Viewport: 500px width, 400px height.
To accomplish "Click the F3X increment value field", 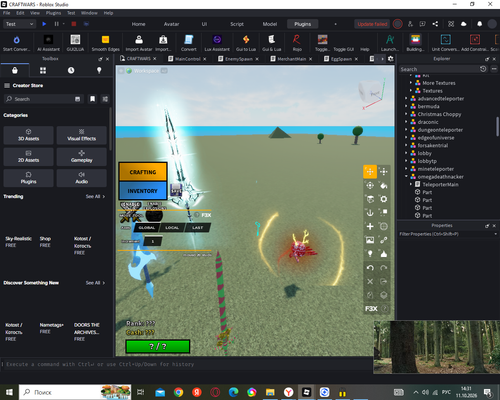I will click(153, 241).
